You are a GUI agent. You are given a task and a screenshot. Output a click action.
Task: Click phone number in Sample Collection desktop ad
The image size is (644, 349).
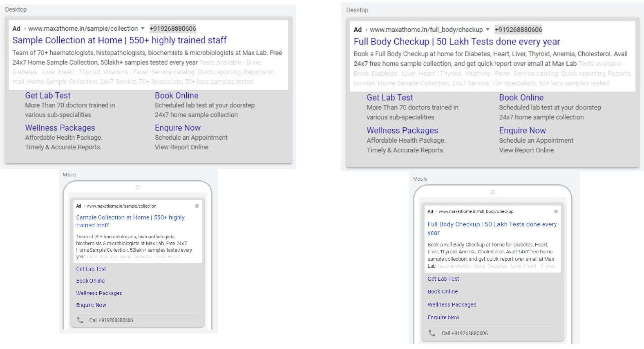173,29
